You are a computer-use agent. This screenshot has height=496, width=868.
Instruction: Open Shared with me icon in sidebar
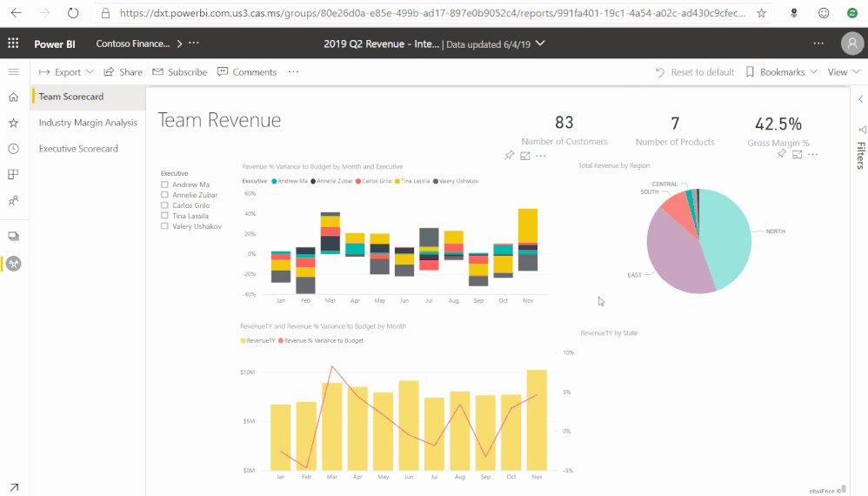tap(13, 200)
